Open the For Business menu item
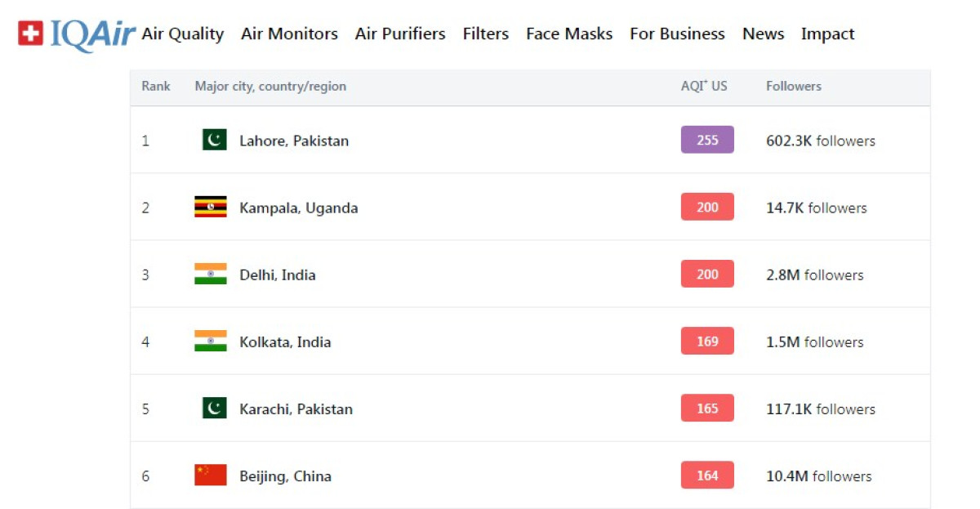This screenshot has width=980, height=509. 677,34
